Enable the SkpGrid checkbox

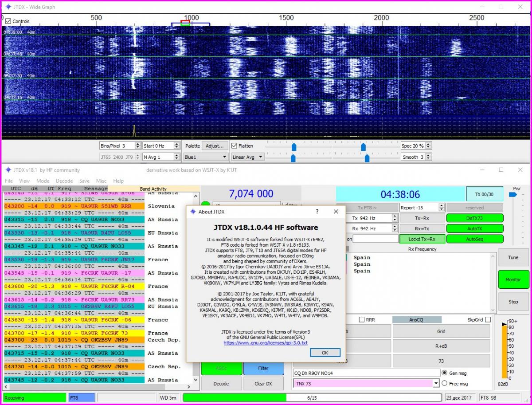[488, 320]
